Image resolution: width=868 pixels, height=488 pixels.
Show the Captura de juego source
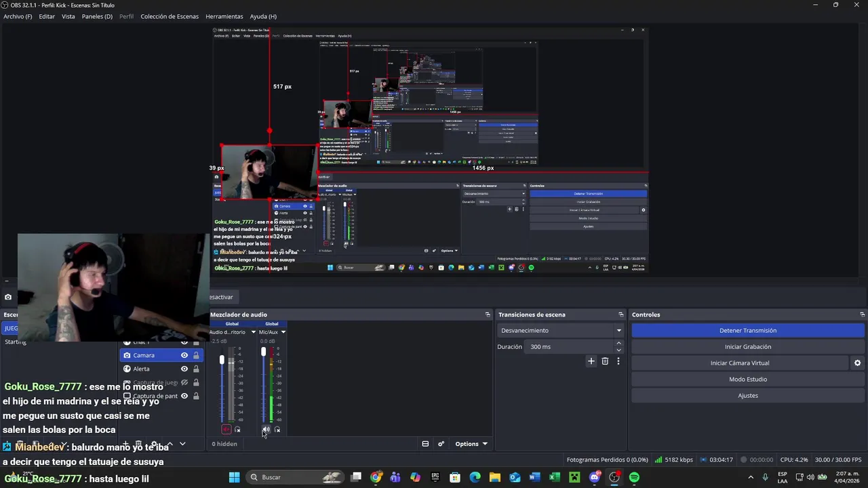[x=184, y=382]
